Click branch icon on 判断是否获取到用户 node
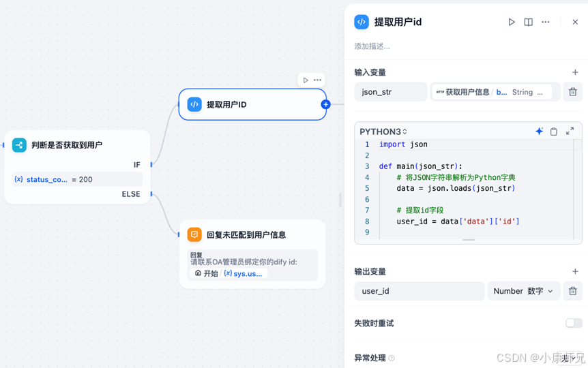 click(x=19, y=145)
